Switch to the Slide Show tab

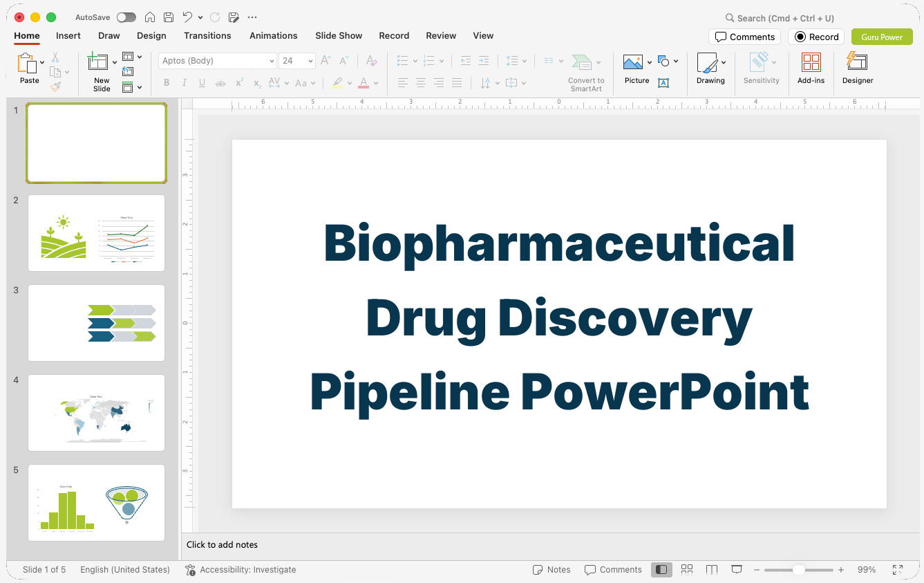(x=339, y=35)
